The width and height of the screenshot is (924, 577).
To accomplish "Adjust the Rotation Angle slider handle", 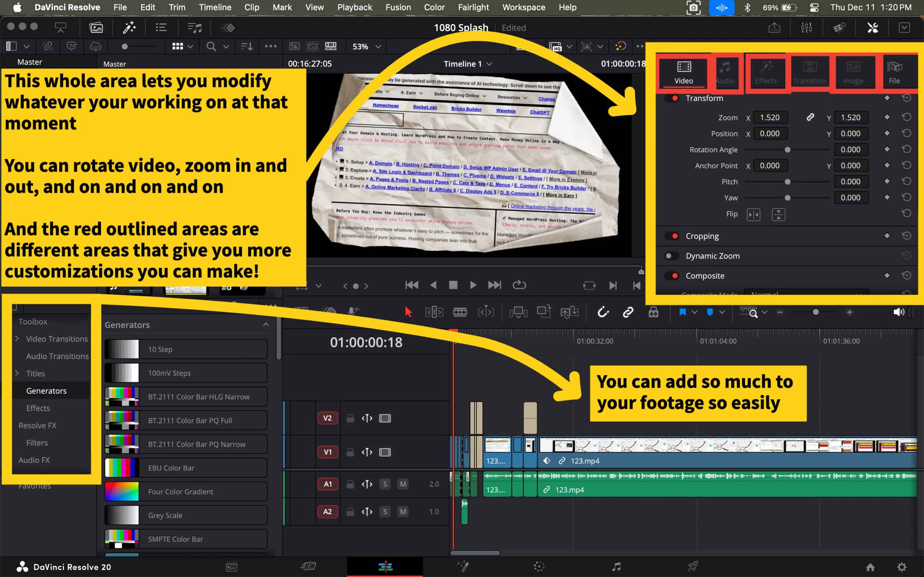I will 787,150.
